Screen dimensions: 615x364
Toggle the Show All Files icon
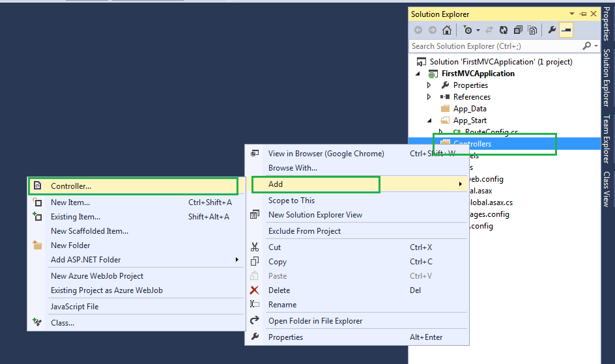pos(532,30)
